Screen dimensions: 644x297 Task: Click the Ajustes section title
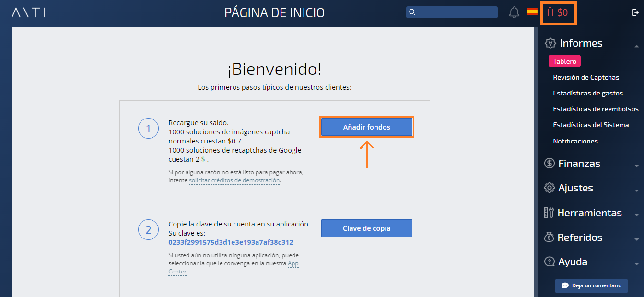coord(575,188)
